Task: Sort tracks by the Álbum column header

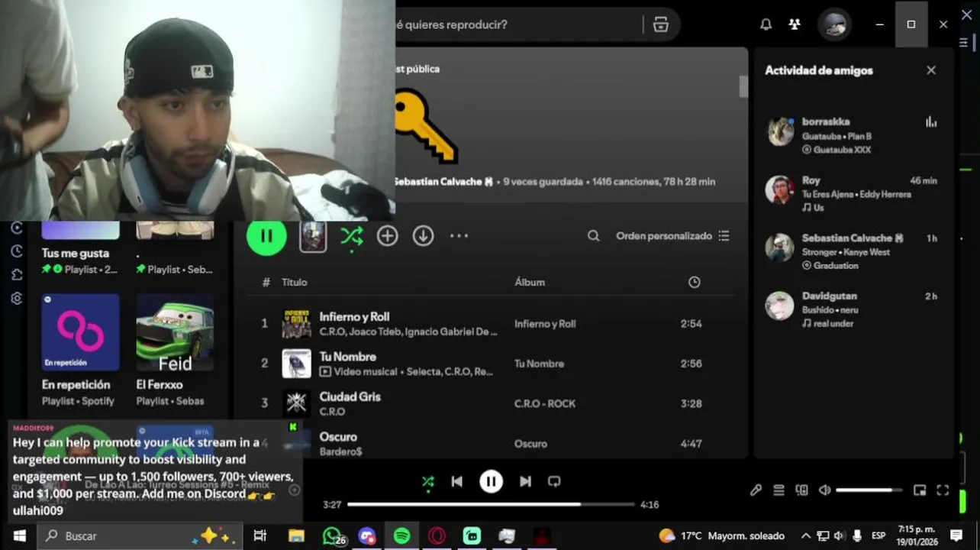Action: [x=530, y=282]
